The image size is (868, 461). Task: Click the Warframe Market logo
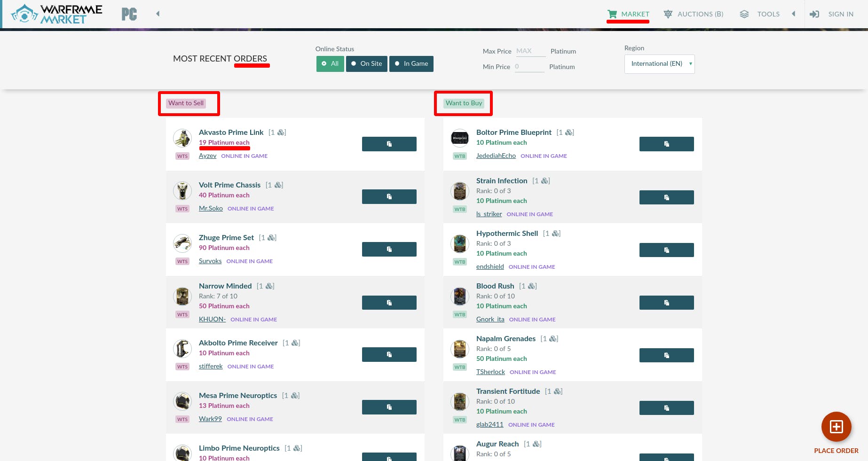tap(56, 14)
